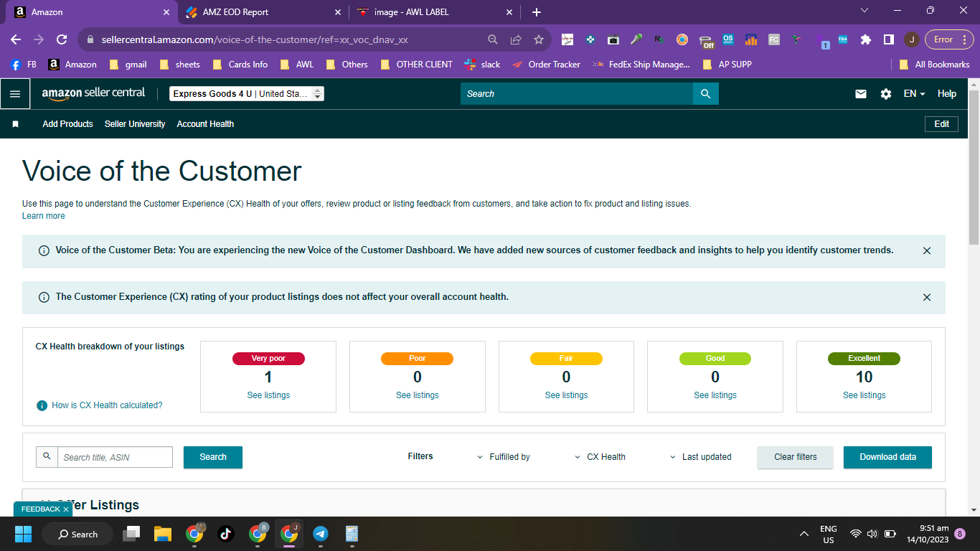Open the Help link in the header
This screenshot has height=551, width=980.
[x=947, y=94]
